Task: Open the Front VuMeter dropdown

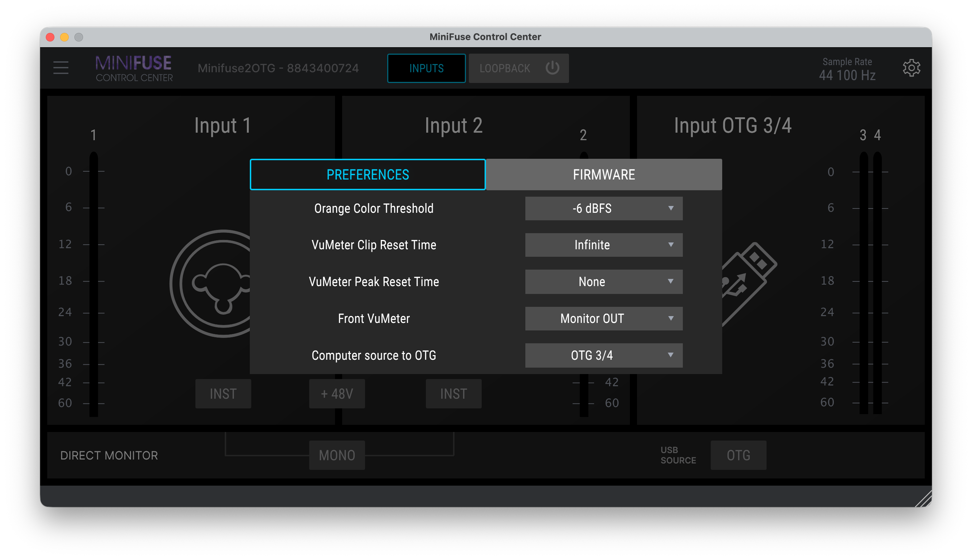Action: coord(603,319)
